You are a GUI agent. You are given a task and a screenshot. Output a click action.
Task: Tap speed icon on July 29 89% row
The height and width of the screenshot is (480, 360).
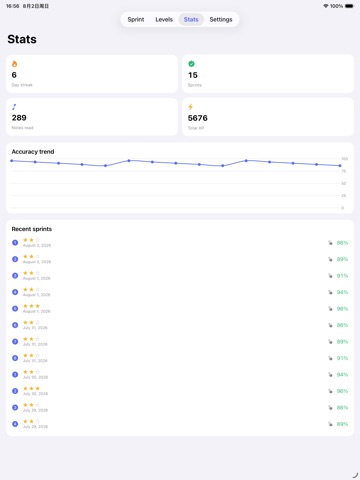(x=330, y=424)
